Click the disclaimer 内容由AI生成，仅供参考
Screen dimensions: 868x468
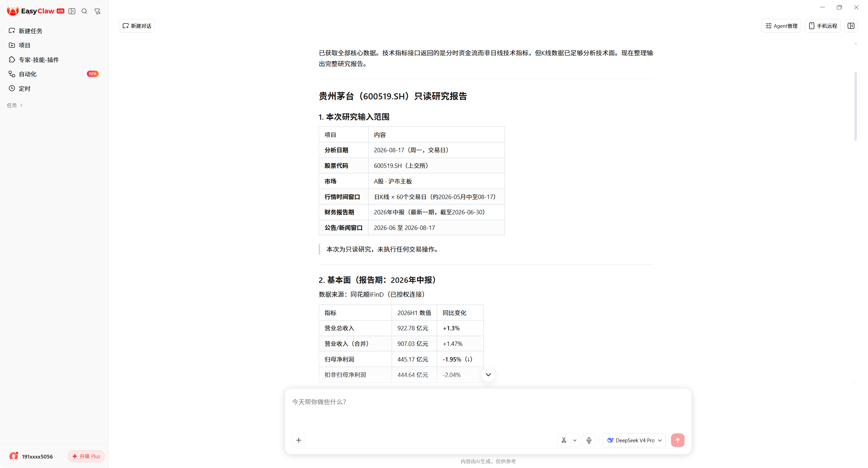488,461
